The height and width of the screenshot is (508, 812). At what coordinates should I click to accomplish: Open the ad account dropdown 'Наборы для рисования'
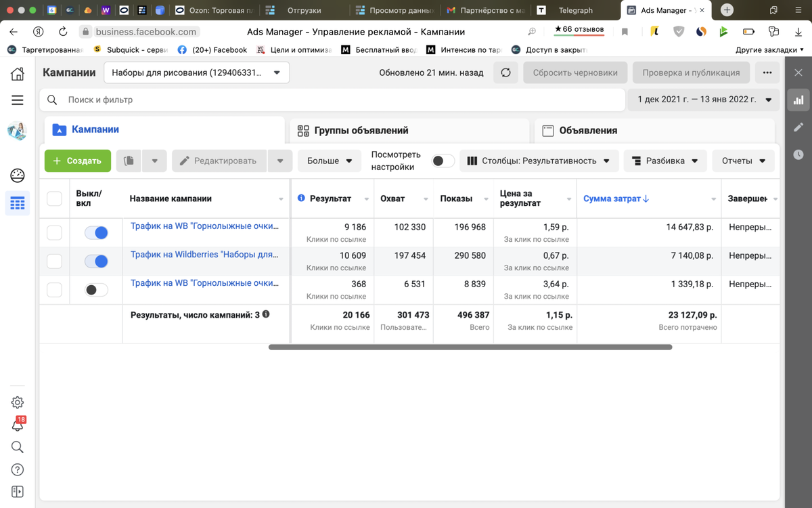click(x=196, y=72)
